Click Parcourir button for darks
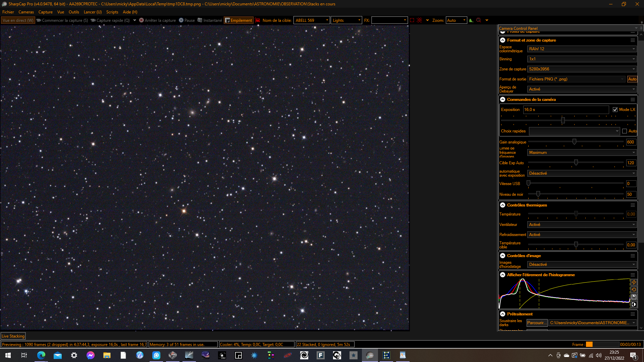The width and height of the screenshot is (644, 362). pyautogui.click(x=537, y=323)
